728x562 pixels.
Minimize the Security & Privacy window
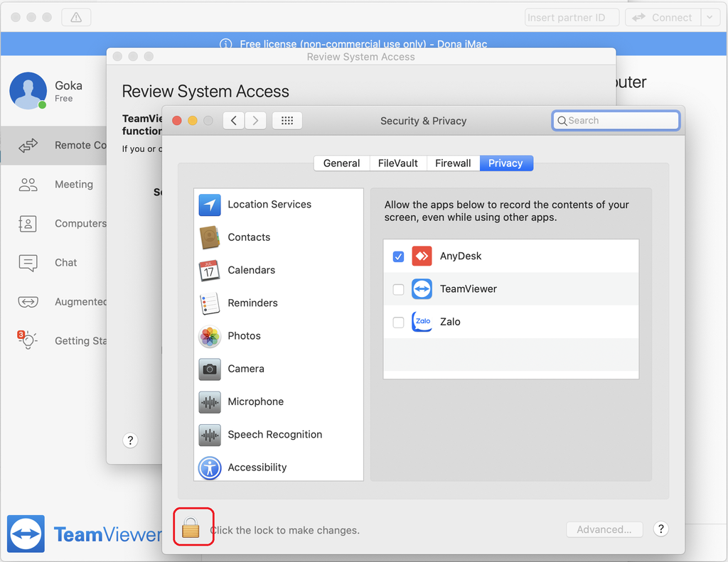point(192,121)
